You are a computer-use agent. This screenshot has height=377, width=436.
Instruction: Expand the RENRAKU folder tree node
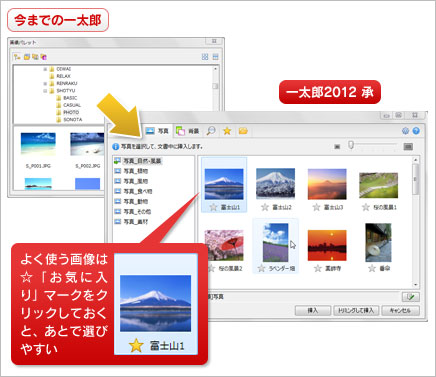[x=45, y=83]
